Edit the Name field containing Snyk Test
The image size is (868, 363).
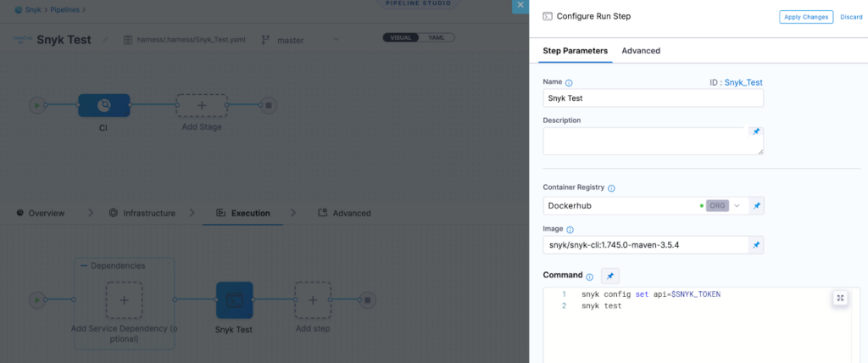point(654,98)
